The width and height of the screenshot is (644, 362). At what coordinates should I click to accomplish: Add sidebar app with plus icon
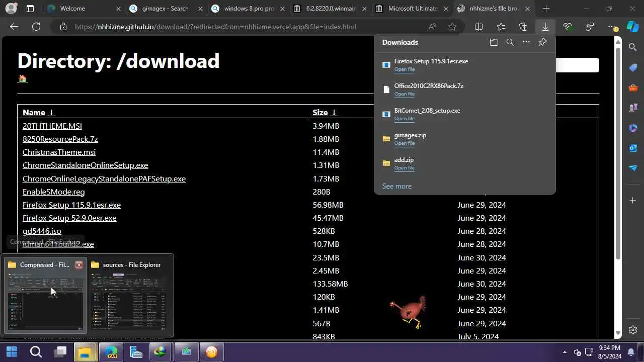click(633, 201)
